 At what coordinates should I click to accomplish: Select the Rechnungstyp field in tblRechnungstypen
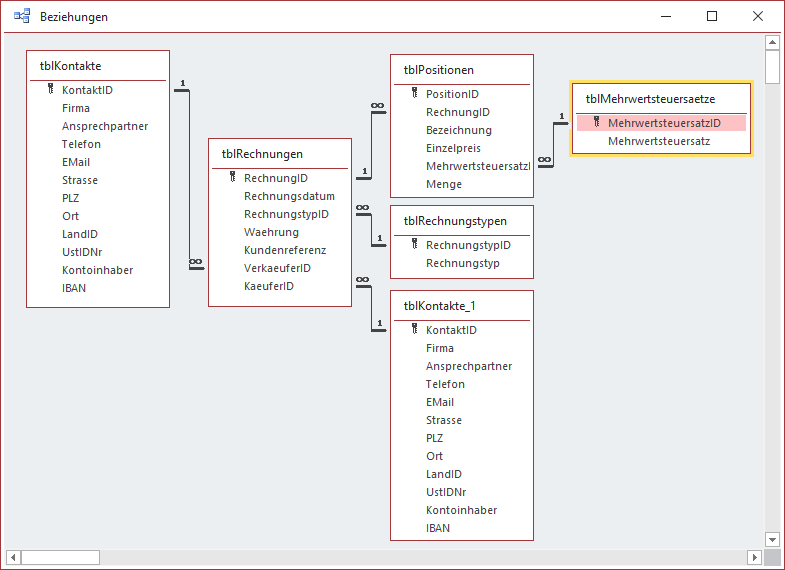click(x=462, y=263)
